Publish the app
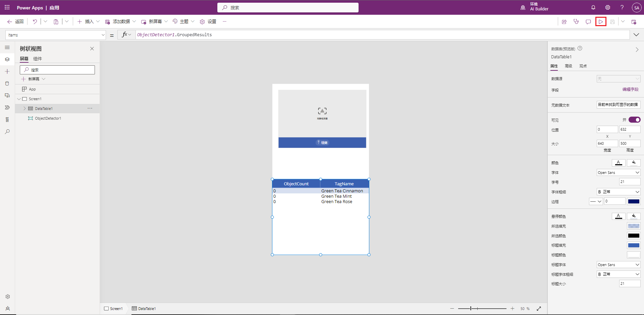Screen dimensions: 644x315 click(x=634, y=21)
